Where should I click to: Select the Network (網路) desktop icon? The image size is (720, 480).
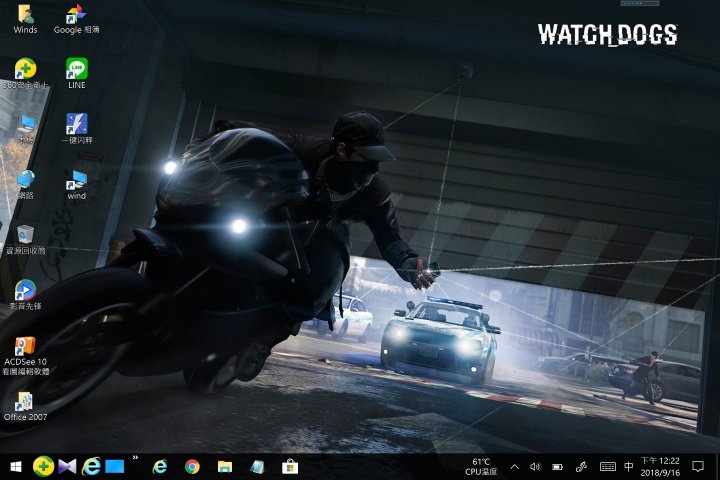pos(26,184)
